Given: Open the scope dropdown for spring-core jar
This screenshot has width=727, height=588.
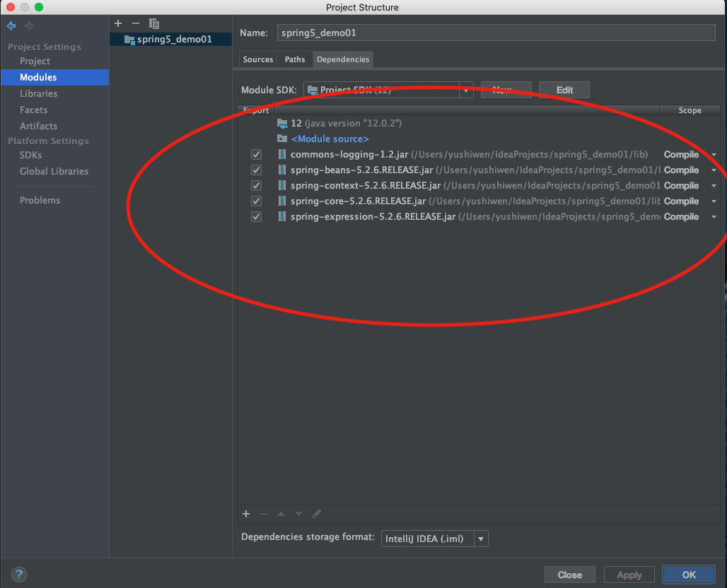Looking at the screenshot, I should (714, 201).
